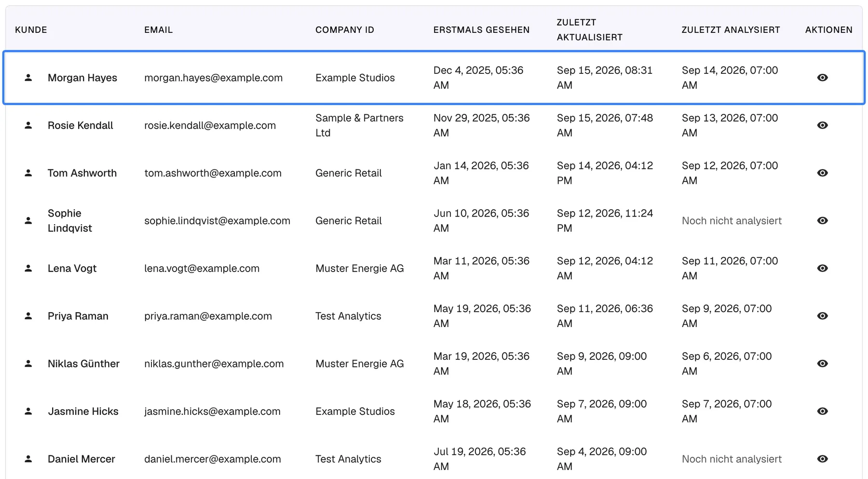868x479 pixels.
Task: Click Test Analytics in Priya Raman row
Action: [x=348, y=316]
